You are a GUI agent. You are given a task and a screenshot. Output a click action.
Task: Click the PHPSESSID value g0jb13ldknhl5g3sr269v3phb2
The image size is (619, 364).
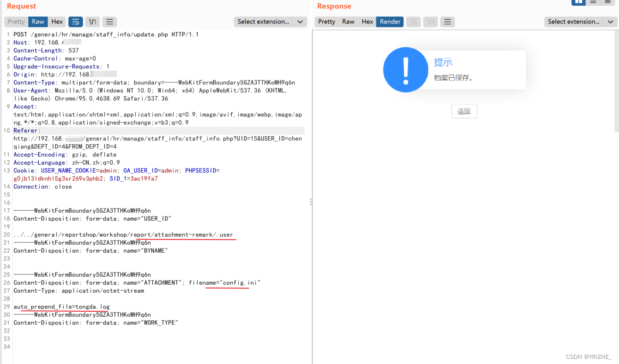coord(58,179)
